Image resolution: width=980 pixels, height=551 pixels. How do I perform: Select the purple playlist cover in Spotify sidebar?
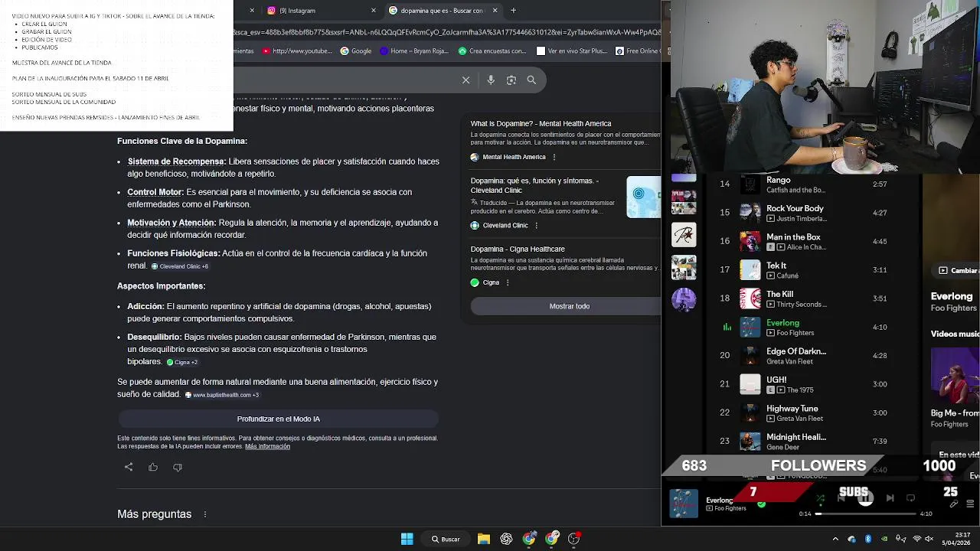pyautogui.click(x=684, y=299)
